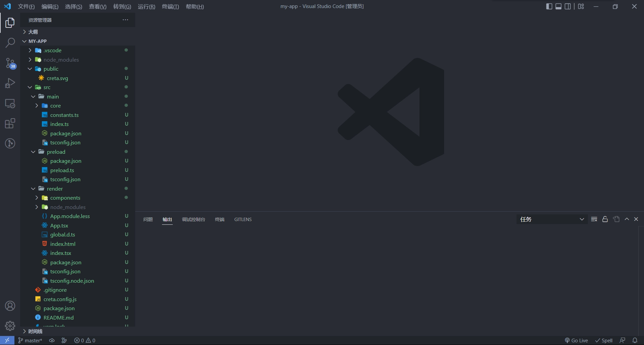The image size is (644, 345).
Task: Open the 选择(S) menu
Action: click(x=73, y=7)
